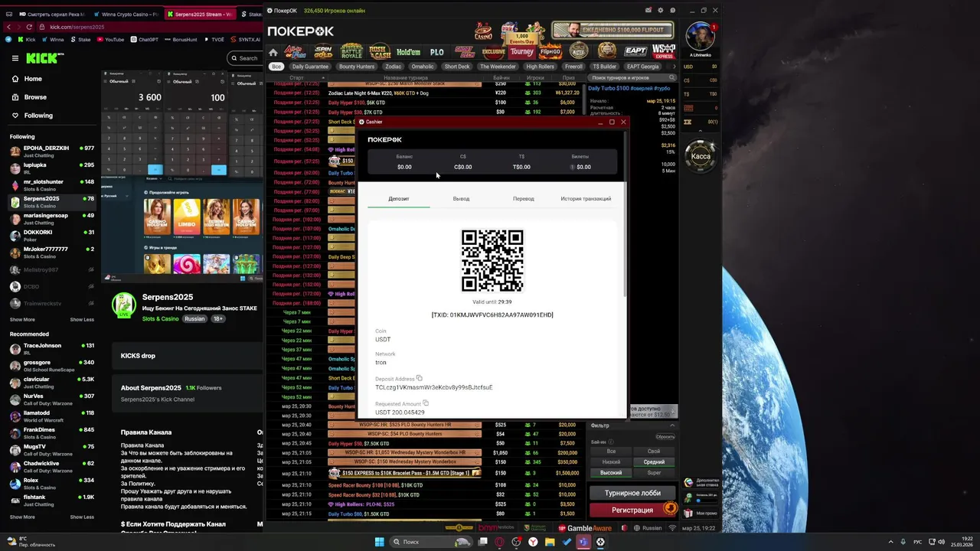
Task: Show more recommended channels
Action: [x=22, y=517]
